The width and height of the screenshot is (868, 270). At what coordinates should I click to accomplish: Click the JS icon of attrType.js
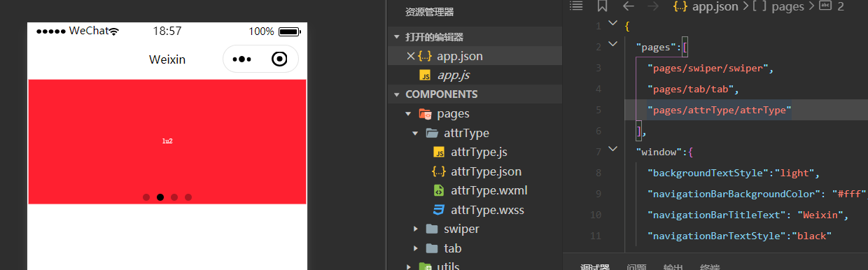pos(439,152)
